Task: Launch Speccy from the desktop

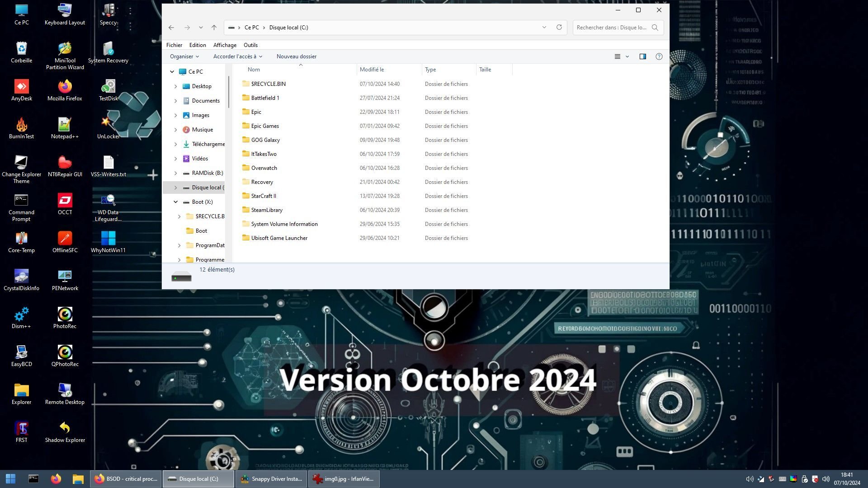Action: (x=108, y=14)
